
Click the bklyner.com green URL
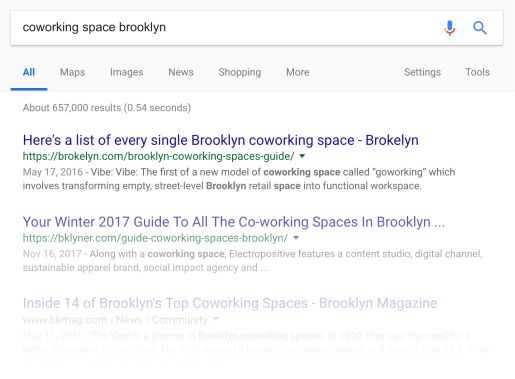pyautogui.click(x=155, y=238)
